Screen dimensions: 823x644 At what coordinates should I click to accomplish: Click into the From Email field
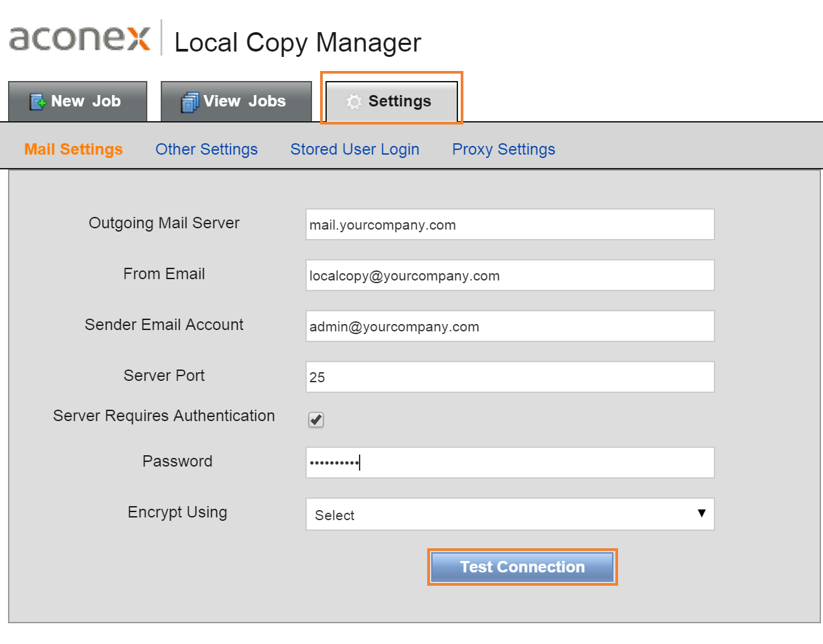(x=510, y=275)
